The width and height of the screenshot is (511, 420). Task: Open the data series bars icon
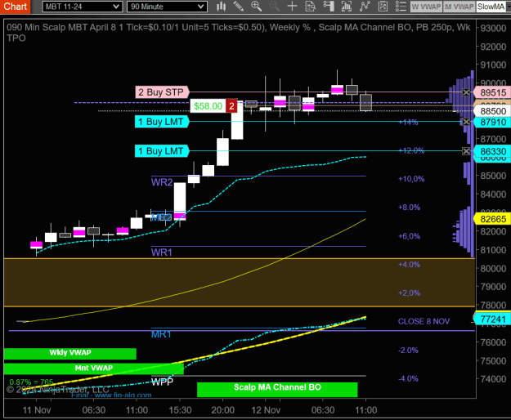tap(347, 7)
